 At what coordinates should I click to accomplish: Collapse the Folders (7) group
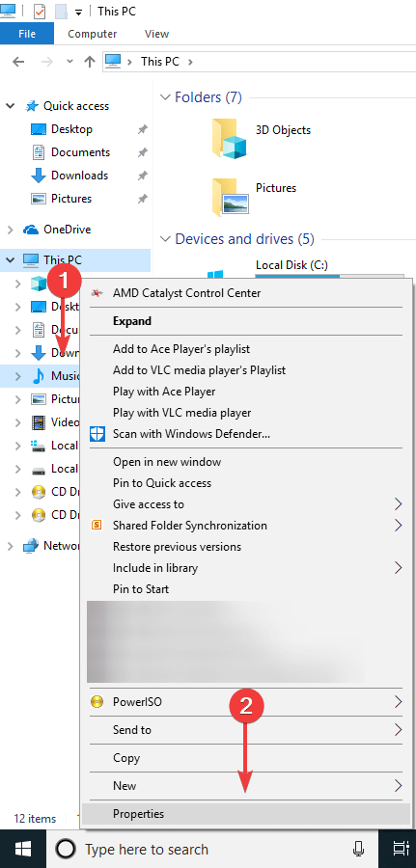164,97
